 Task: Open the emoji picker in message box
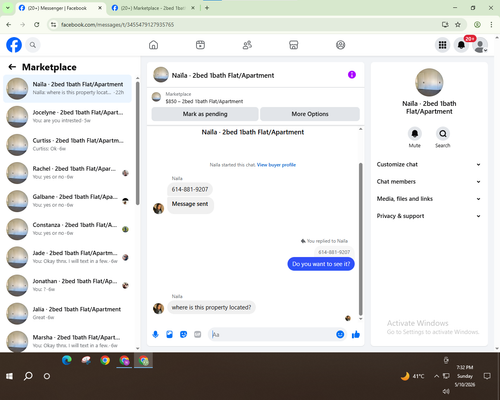coord(340,334)
